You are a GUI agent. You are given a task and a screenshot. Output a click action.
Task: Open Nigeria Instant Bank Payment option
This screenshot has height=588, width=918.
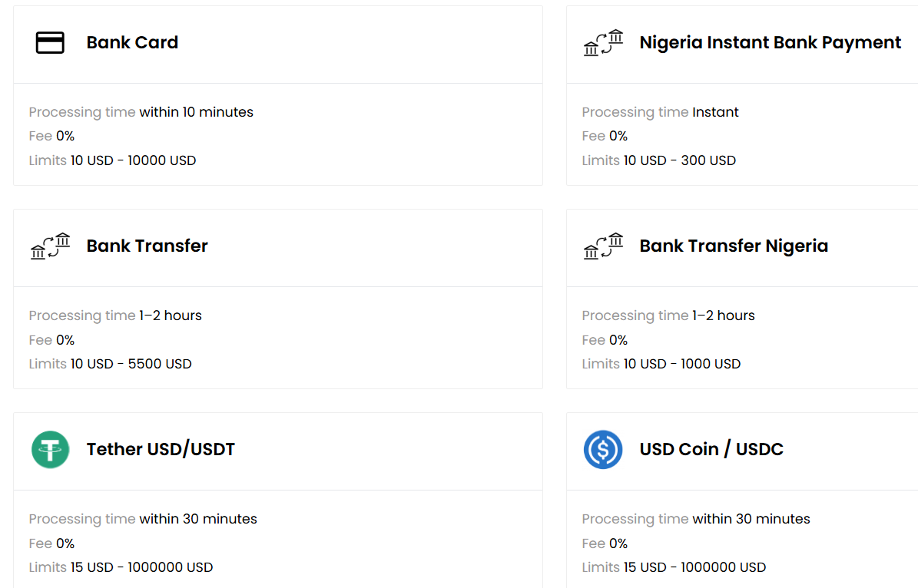(x=770, y=43)
